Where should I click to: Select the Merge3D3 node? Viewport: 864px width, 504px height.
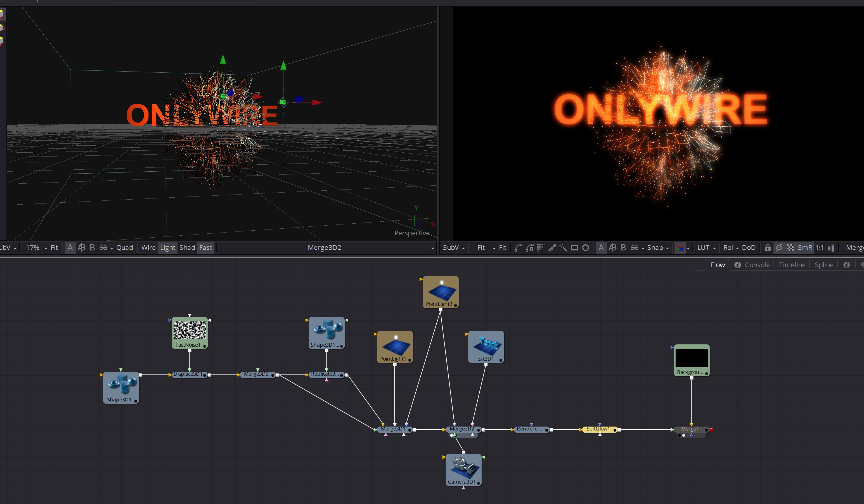coord(258,374)
